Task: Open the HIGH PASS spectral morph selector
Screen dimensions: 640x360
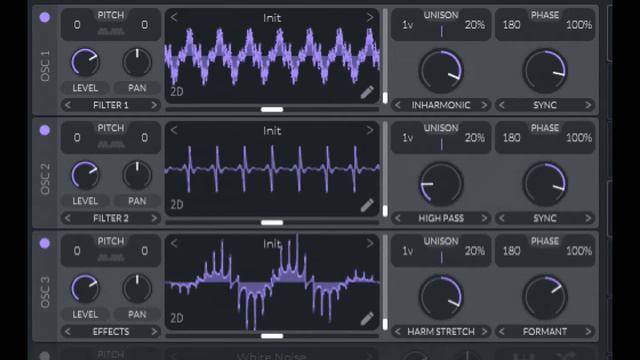Action: point(441,218)
